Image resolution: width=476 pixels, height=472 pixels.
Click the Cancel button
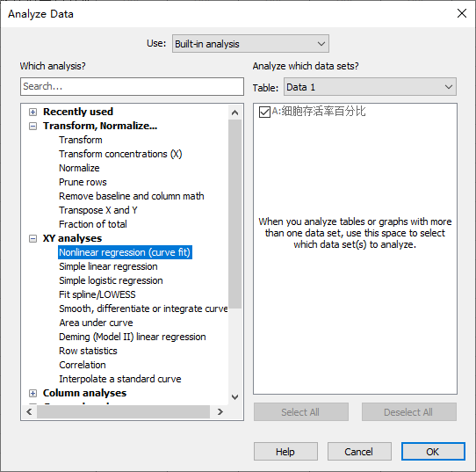coord(359,452)
